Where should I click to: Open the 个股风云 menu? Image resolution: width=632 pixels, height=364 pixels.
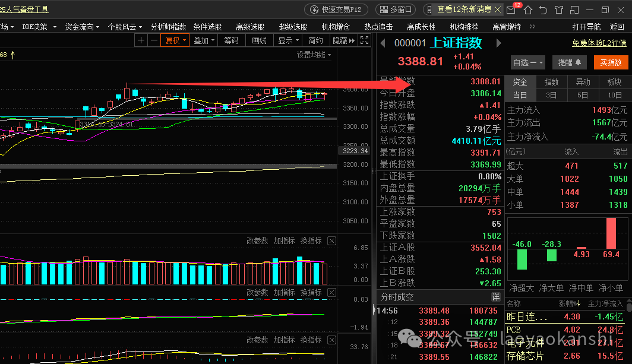tap(125, 27)
